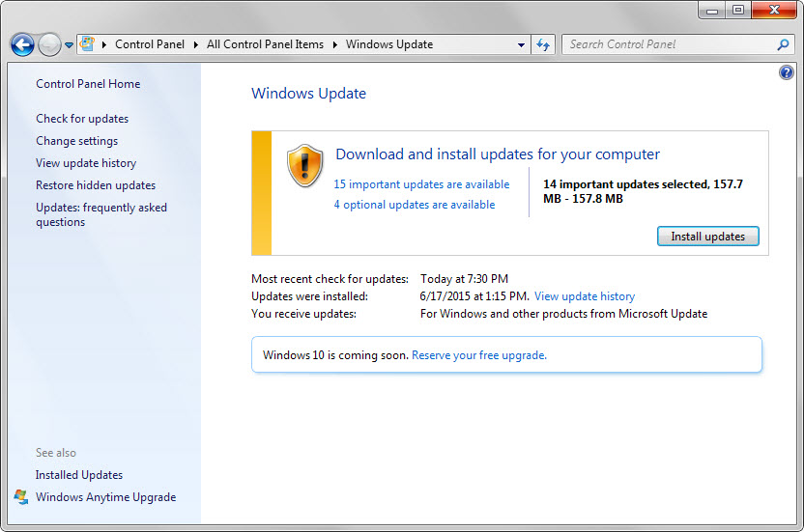
Task: Expand the arrow before Control Panel breadcrumb
Action: click(104, 44)
